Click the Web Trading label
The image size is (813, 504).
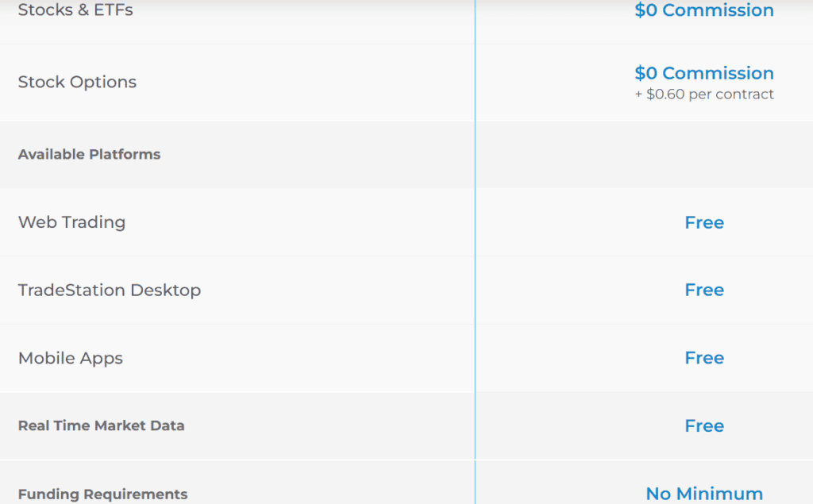(71, 222)
